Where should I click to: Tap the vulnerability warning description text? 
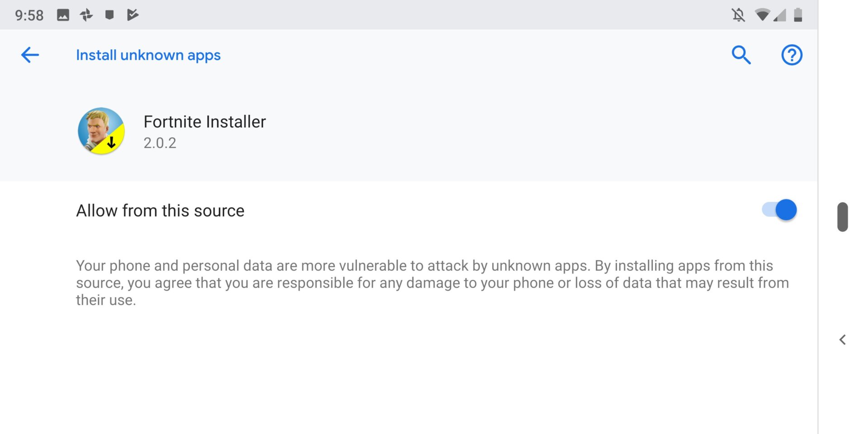coord(432,283)
